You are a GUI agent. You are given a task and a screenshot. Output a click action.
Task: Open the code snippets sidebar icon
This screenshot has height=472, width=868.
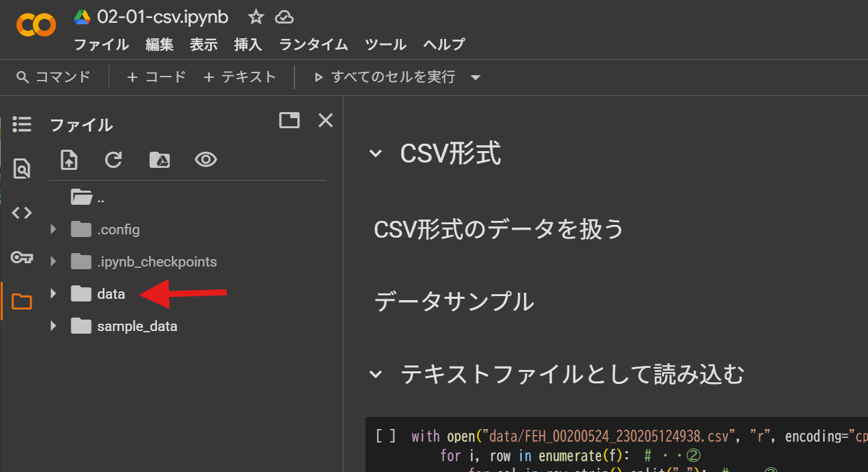(21, 213)
